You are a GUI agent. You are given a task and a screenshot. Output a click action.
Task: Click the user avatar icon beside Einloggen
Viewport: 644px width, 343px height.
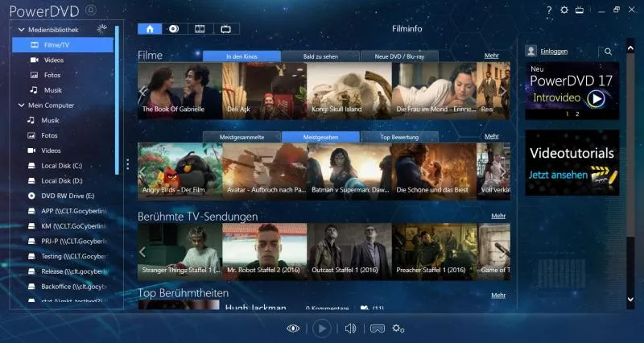click(531, 51)
